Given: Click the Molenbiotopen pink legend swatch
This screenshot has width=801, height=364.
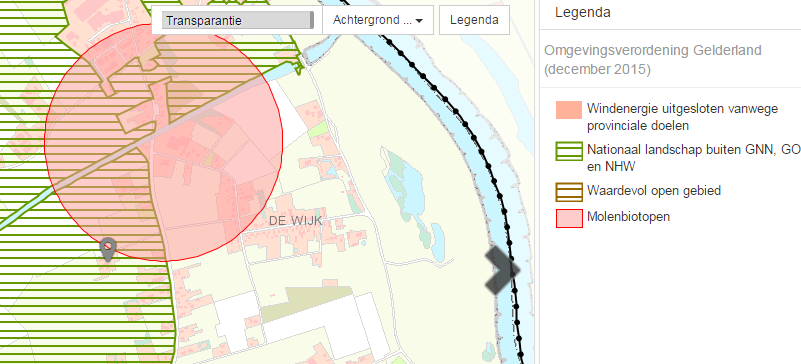Looking at the screenshot, I should (x=569, y=218).
